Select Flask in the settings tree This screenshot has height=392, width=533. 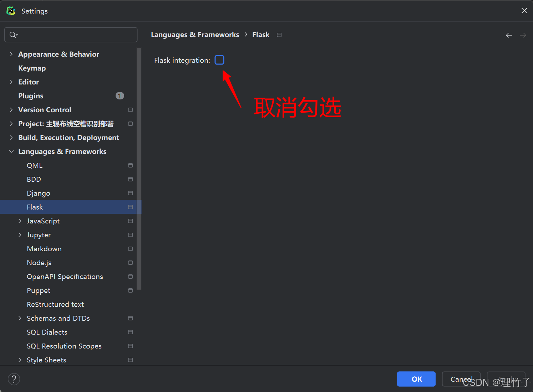[35, 207]
